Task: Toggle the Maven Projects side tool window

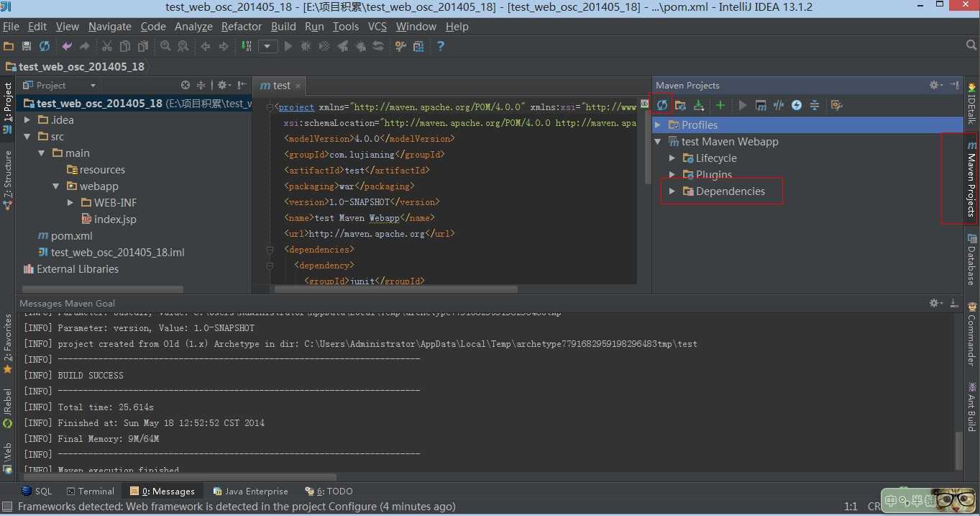Action: (971, 178)
